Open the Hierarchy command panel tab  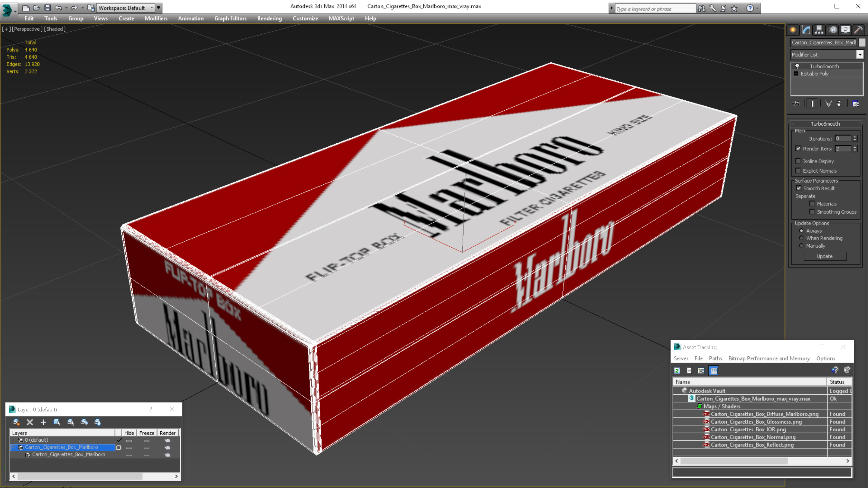pos(819,30)
